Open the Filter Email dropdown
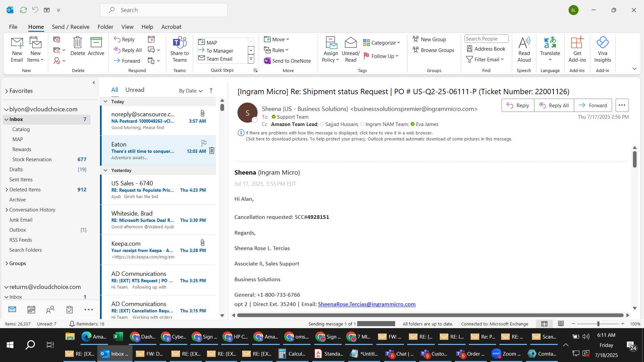Image resolution: width=644 pixels, height=362 pixels. pyautogui.click(x=485, y=59)
